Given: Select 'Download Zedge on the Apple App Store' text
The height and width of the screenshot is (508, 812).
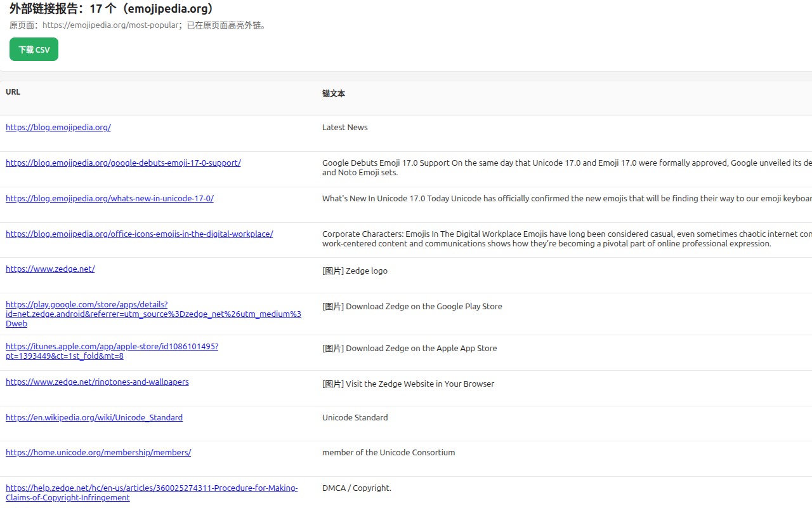Looking at the screenshot, I should click(421, 348).
